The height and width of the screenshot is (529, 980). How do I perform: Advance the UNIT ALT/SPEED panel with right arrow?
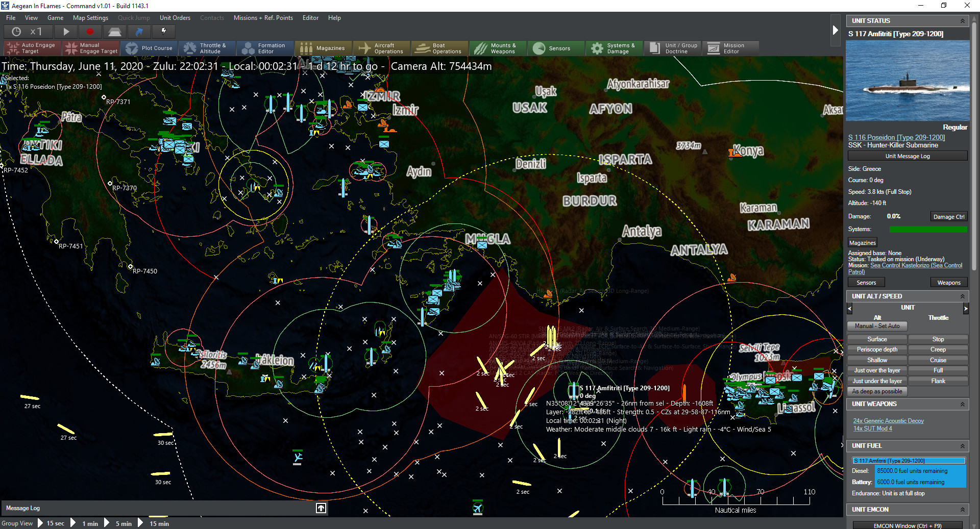[966, 308]
